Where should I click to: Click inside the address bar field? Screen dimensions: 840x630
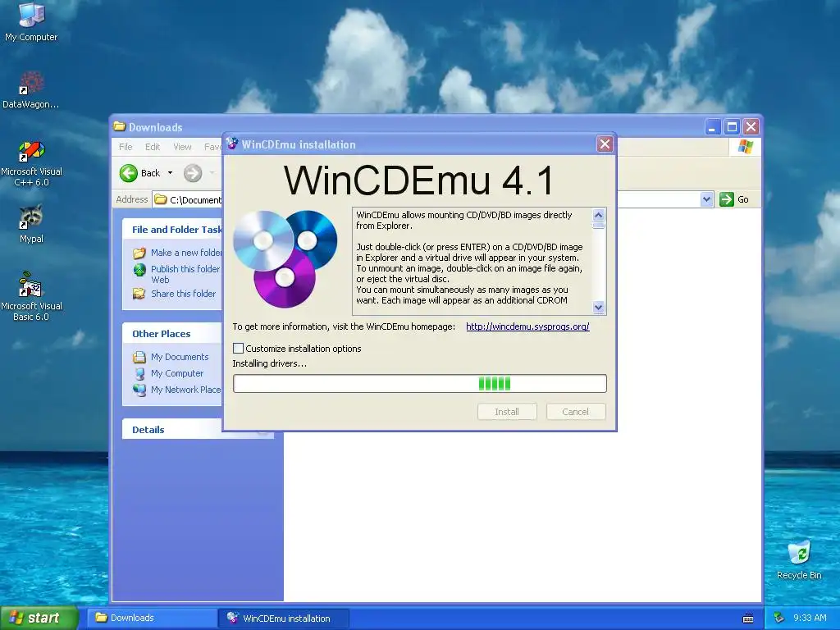188,199
